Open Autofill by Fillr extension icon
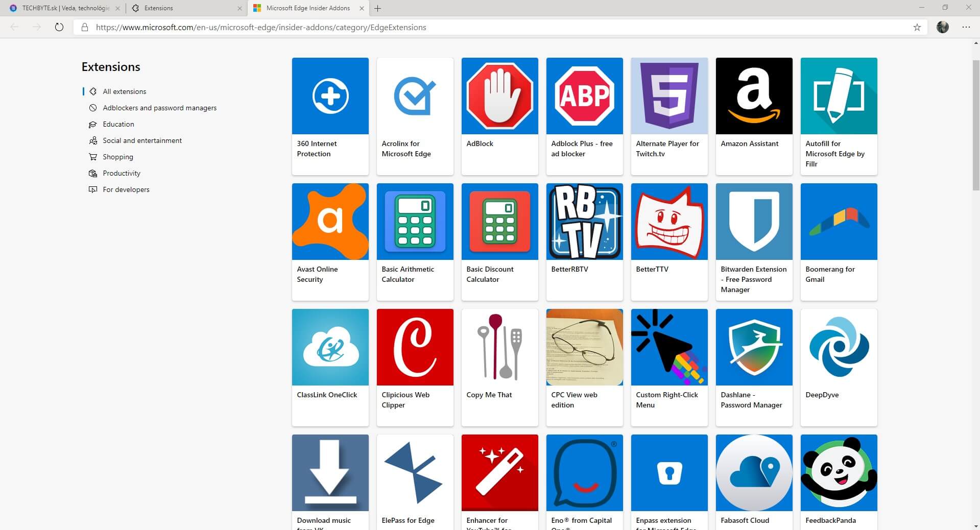The width and height of the screenshot is (980, 530). pos(839,96)
